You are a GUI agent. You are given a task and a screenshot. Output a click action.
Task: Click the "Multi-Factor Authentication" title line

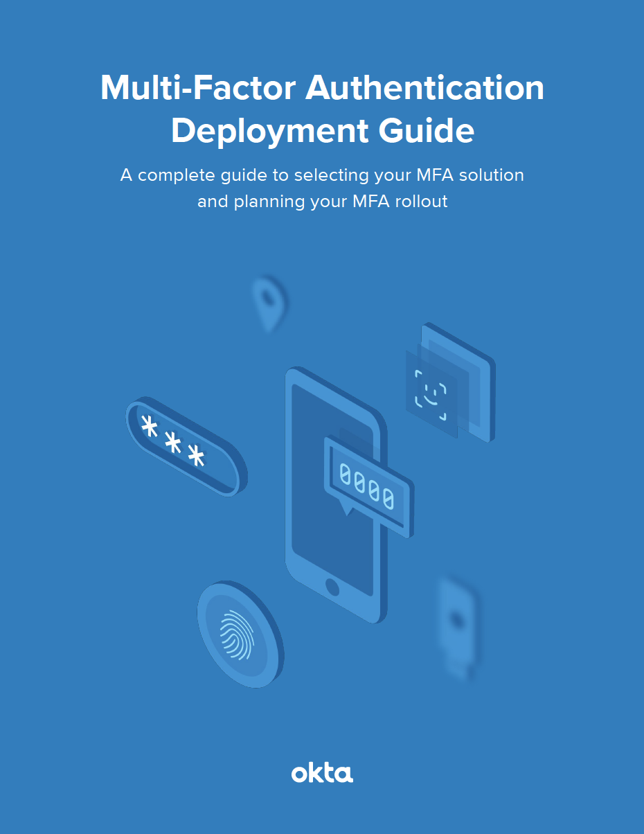pos(322,88)
